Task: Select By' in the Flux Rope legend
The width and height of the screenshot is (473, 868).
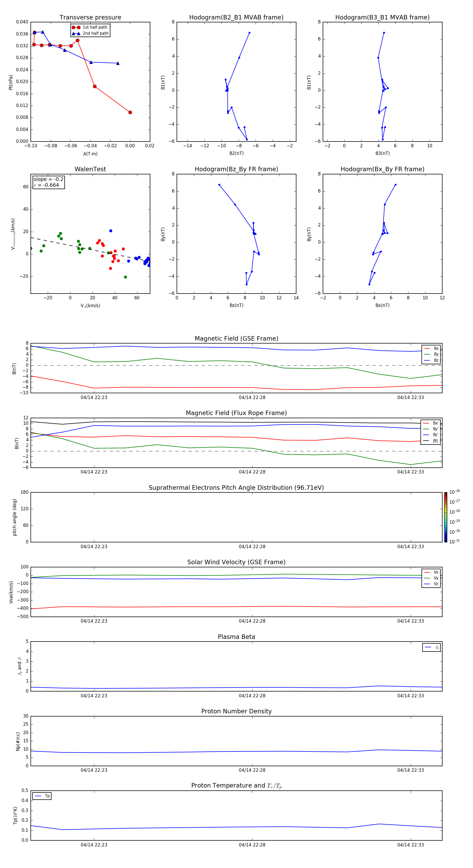Action: (431, 429)
